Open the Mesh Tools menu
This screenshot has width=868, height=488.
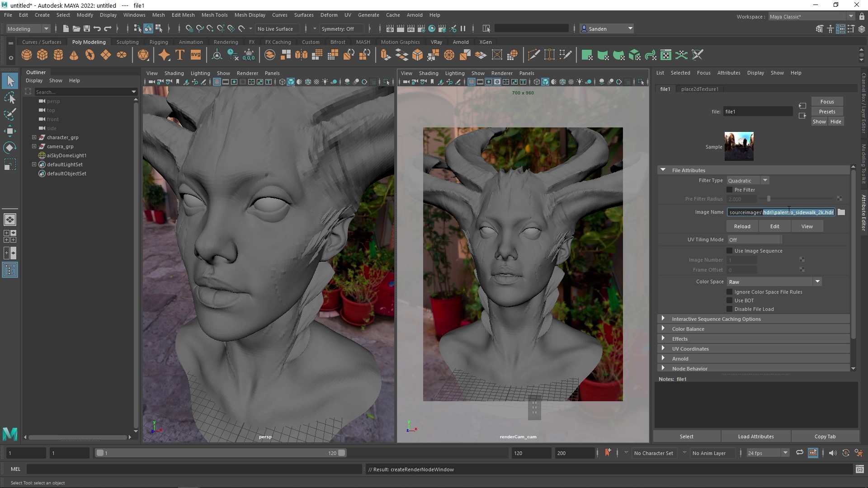coord(214,15)
